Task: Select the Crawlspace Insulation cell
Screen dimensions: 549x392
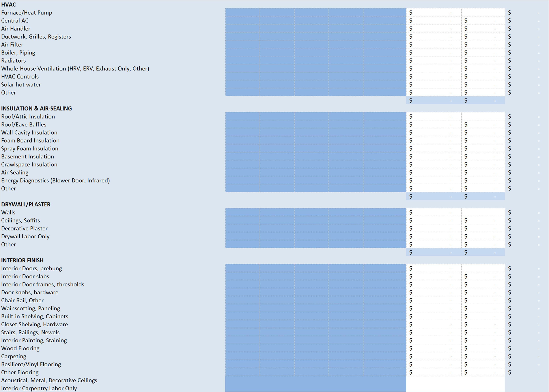Action: (29, 164)
